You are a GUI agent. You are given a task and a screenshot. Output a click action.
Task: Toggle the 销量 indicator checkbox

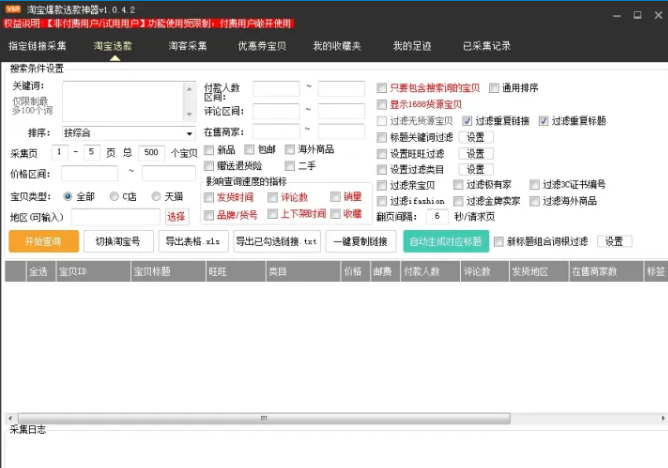(335, 196)
